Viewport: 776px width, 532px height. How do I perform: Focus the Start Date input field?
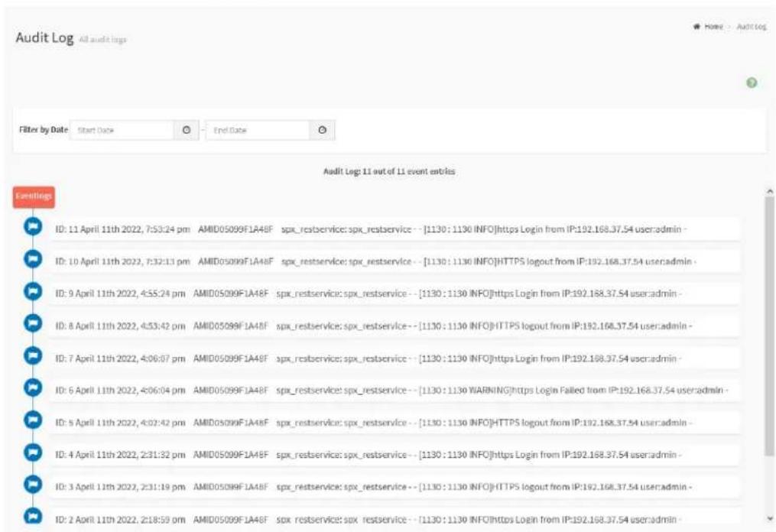click(x=122, y=130)
